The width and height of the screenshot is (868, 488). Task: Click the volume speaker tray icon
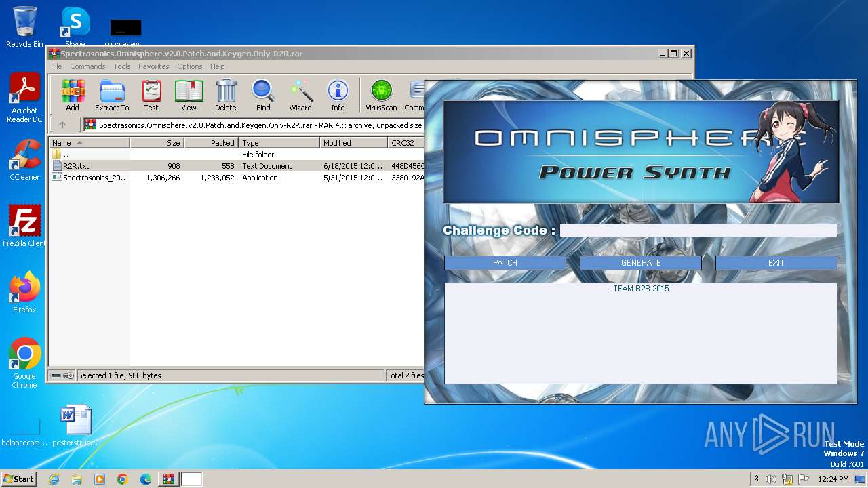point(771,479)
